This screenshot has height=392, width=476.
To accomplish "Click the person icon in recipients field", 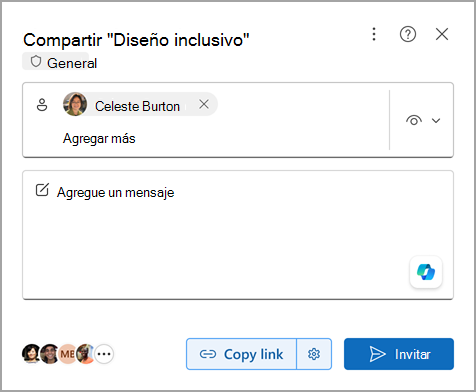I will coord(42,105).
